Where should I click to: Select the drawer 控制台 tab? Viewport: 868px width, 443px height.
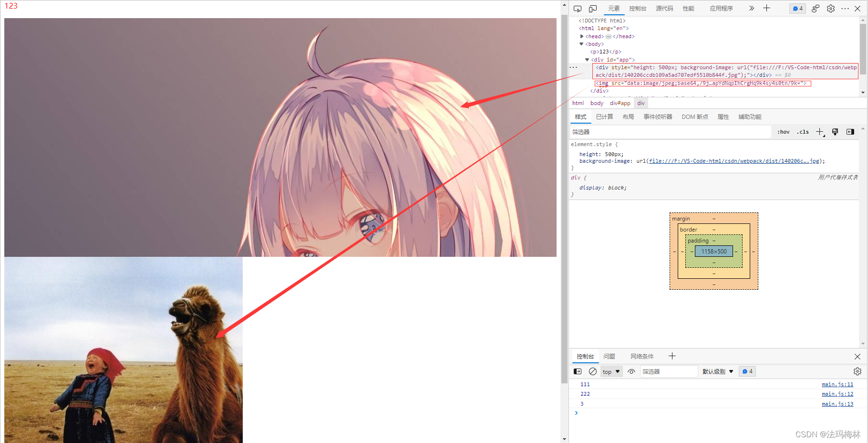point(585,357)
